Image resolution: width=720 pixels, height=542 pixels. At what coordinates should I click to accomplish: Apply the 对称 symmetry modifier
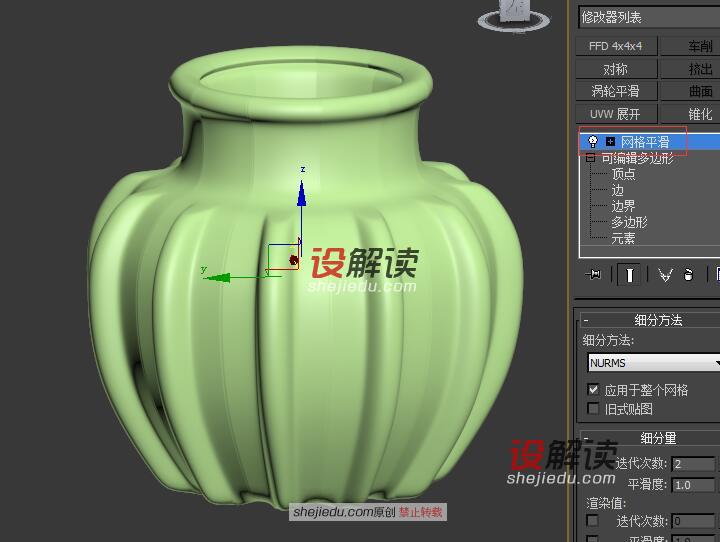(616, 69)
